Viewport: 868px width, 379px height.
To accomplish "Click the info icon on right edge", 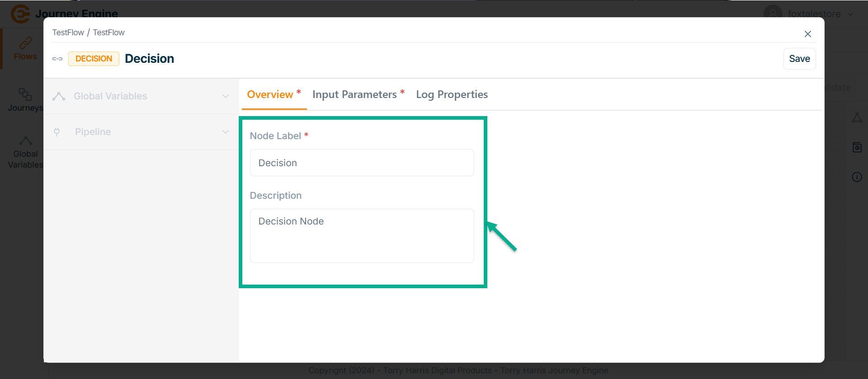I will tap(857, 177).
